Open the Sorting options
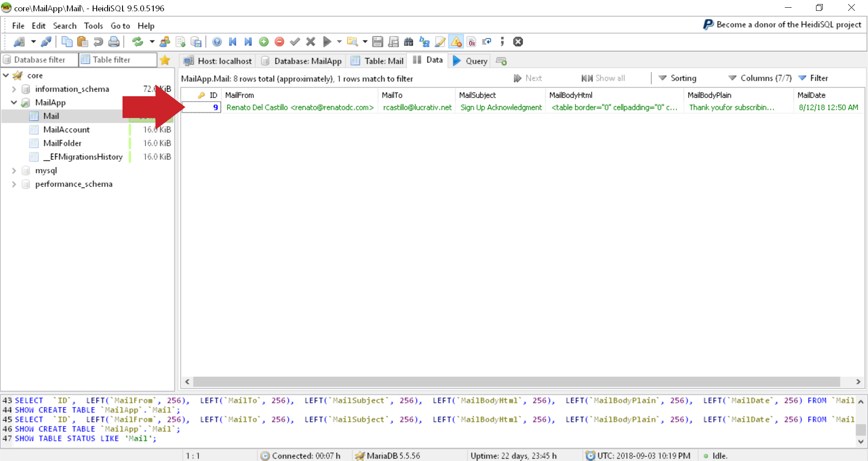 click(x=677, y=78)
